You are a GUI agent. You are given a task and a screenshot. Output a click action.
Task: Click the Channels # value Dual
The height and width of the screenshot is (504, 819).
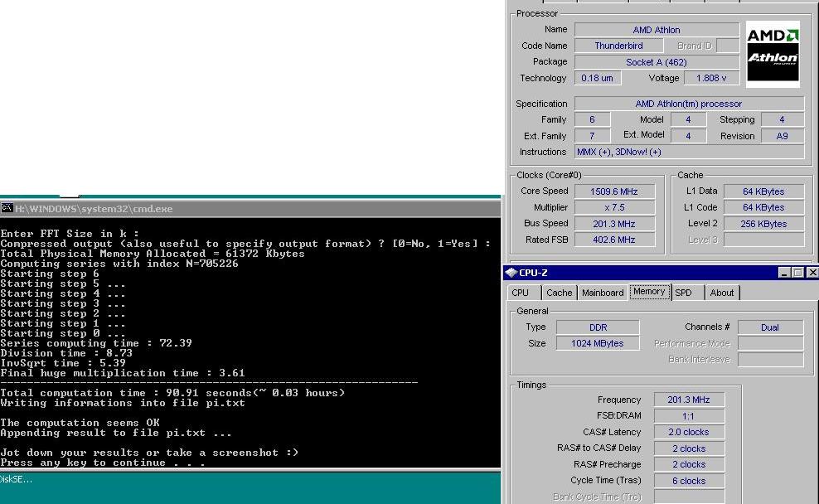770,327
